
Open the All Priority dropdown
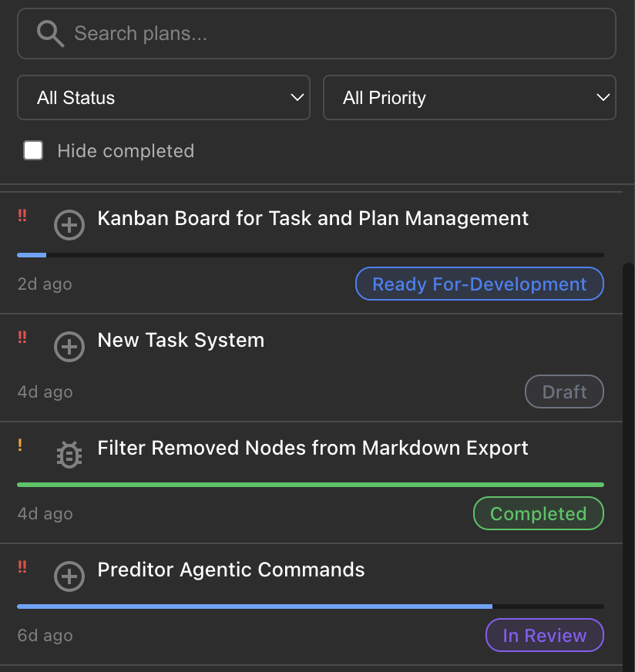click(469, 98)
